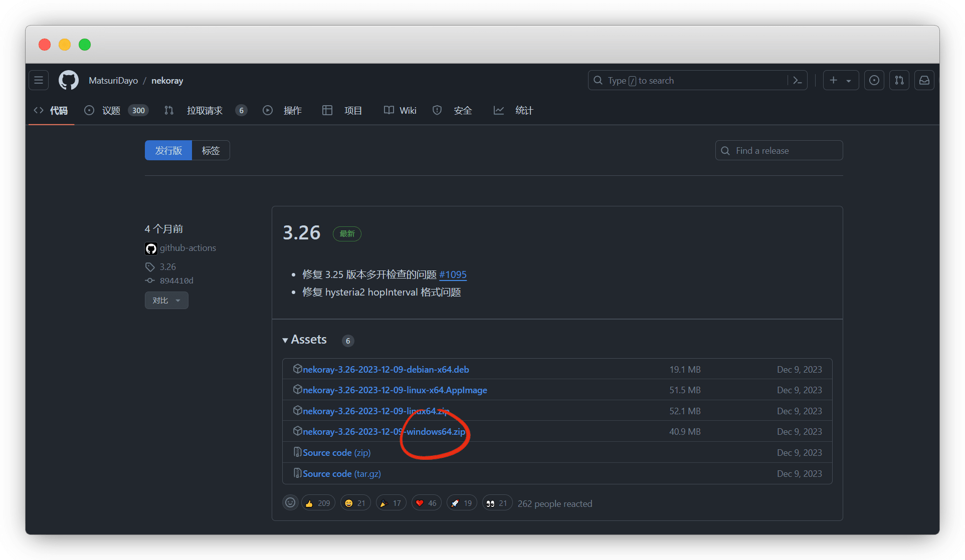The height and width of the screenshot is (560, 965).
Task: Toggle the heart reaction 46
Action: pos(426,503)
